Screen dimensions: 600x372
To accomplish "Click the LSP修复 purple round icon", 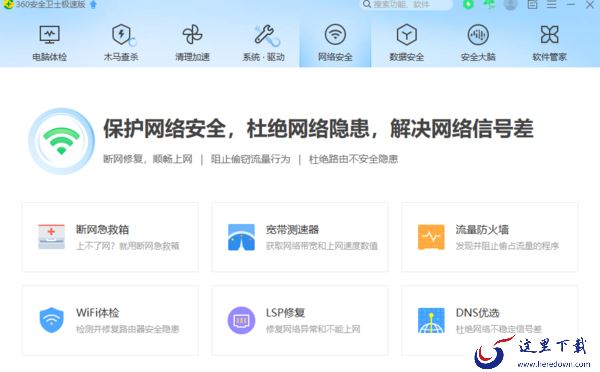I will [x=241, y=320].
